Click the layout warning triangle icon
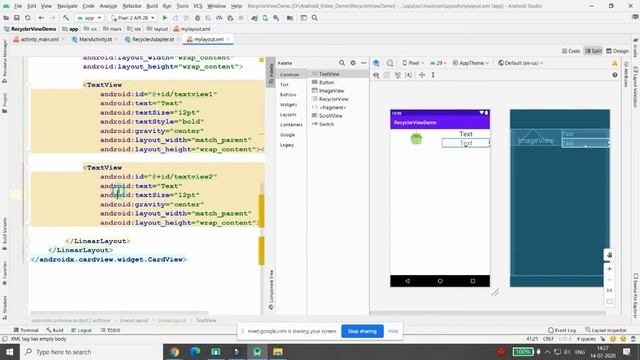Screen dimensions: 640x360 tap(615, 63)
